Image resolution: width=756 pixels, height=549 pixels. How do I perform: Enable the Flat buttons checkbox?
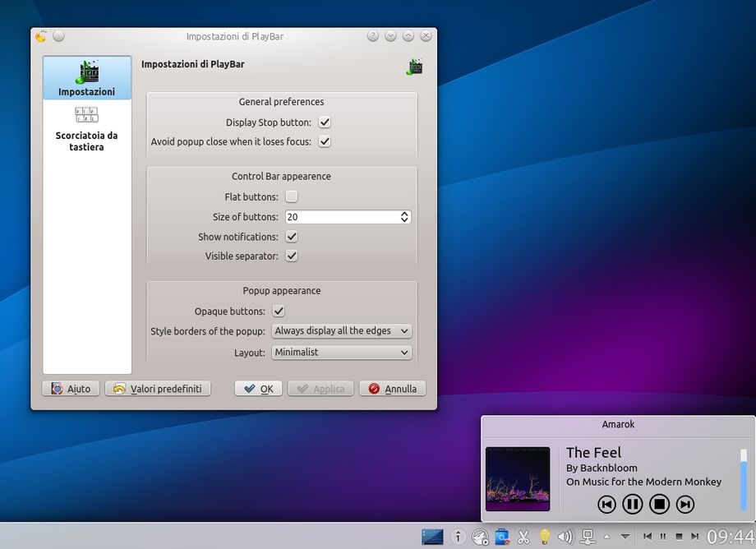292,197
